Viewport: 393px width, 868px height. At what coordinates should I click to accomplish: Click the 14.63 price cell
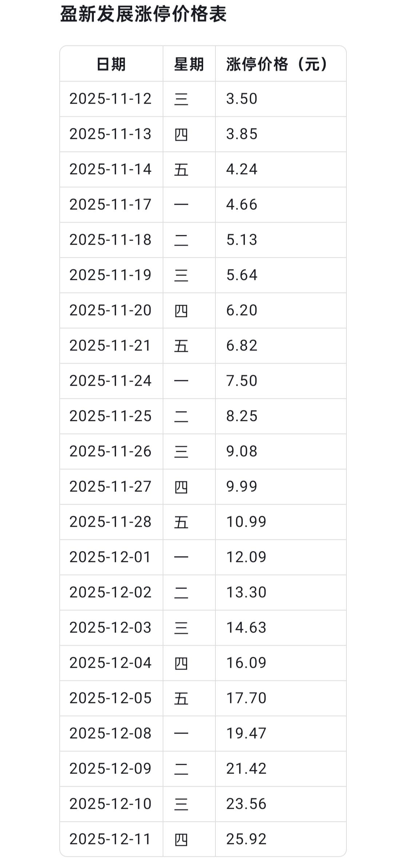click(x=246, y=628)
